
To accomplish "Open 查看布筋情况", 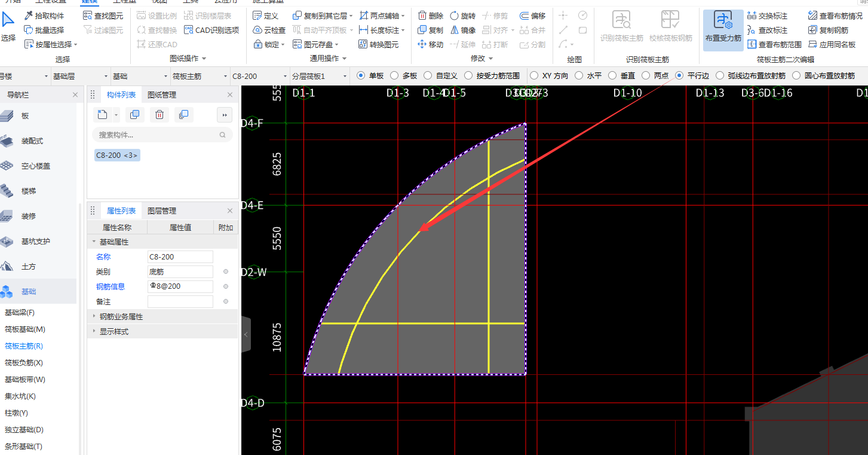I will (x=835, y=16).
